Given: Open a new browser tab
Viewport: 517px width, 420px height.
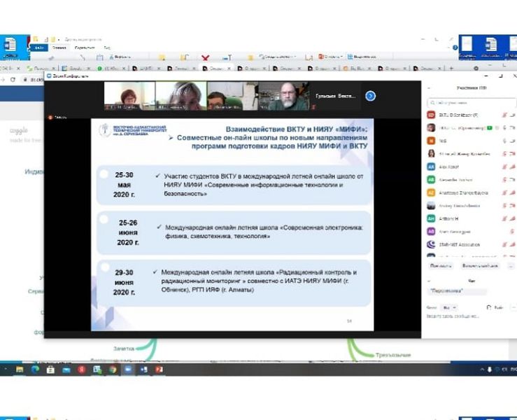Looking at the screenshot, I should point(451,69).
